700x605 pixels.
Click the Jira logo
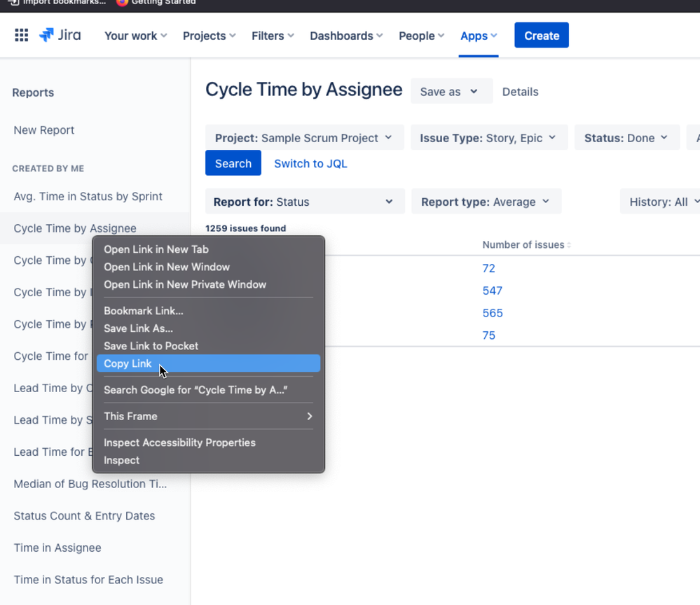(x=60, y=35)
